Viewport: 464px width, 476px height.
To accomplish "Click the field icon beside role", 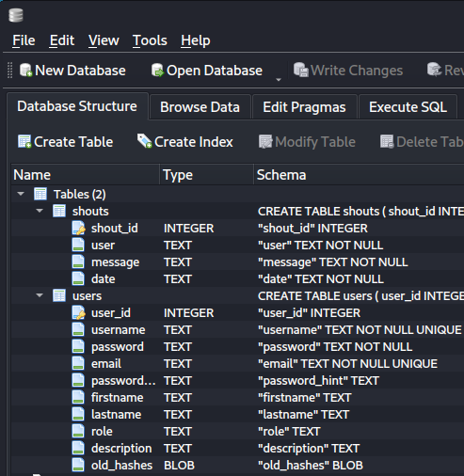I will [78, 431].
